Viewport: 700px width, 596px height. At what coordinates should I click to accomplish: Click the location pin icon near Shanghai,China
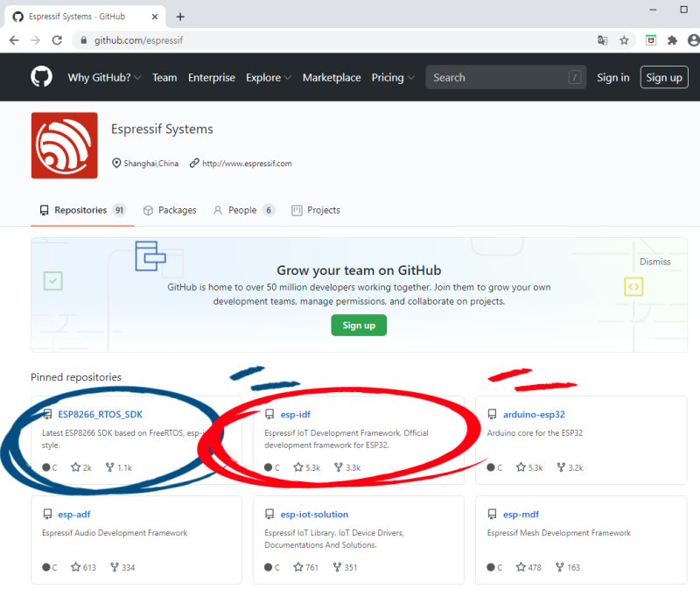pyautogui.click(x=116, y=163)
